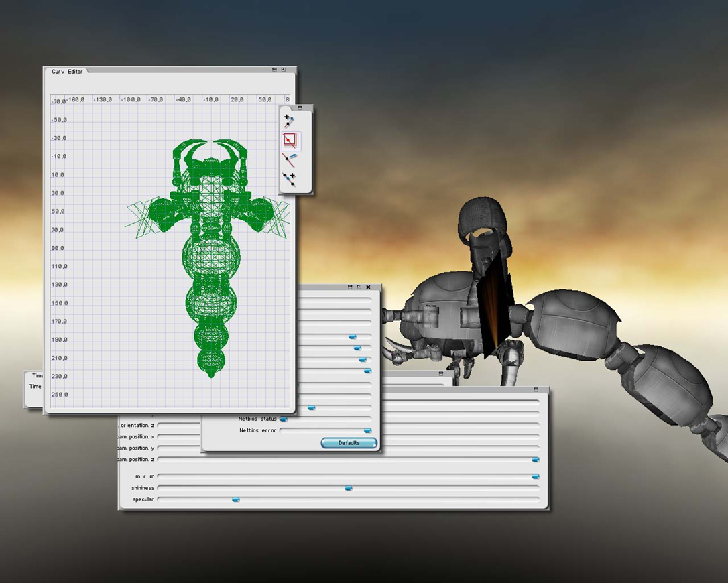Screen dimensions: 728x583
Task: Click the shininess slider handle
Action: pyautogui.click(x=348, y=489)
